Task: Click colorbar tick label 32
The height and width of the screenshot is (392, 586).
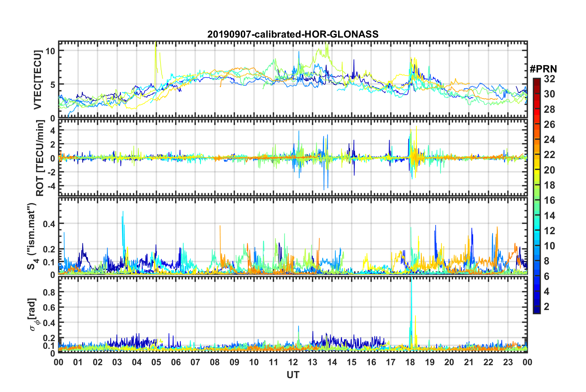Action: (549, 79)
